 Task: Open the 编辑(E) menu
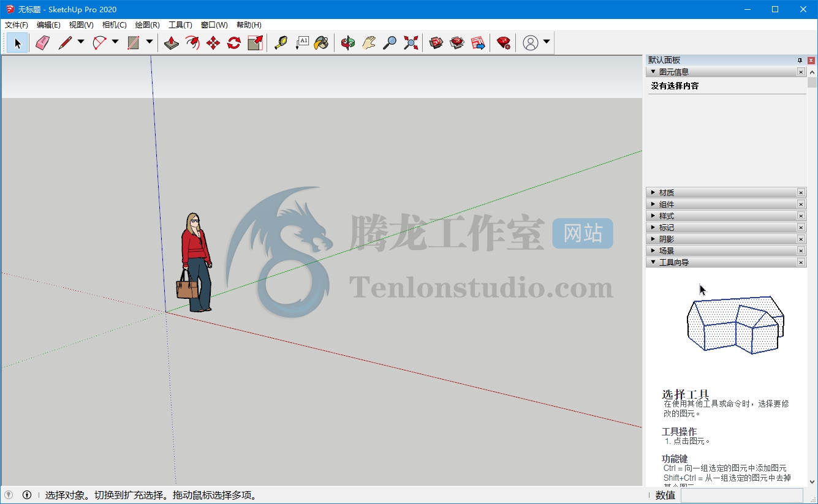(x=48, y=25)
